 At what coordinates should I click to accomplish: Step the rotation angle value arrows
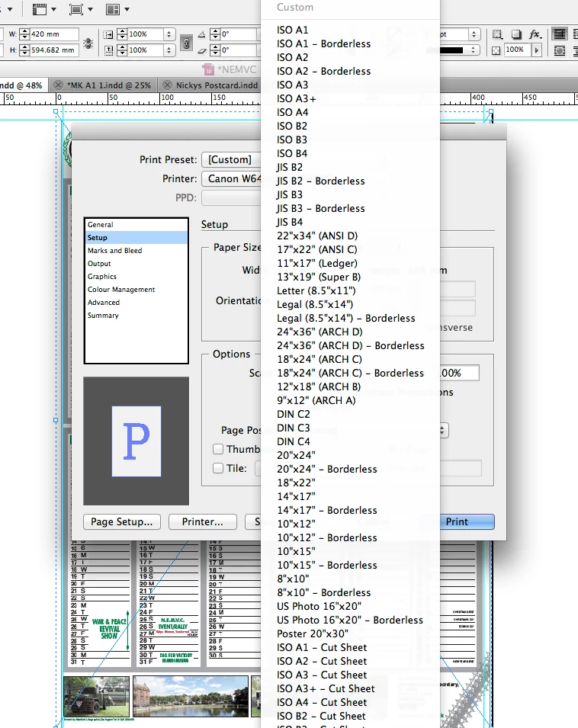(215, 34)
